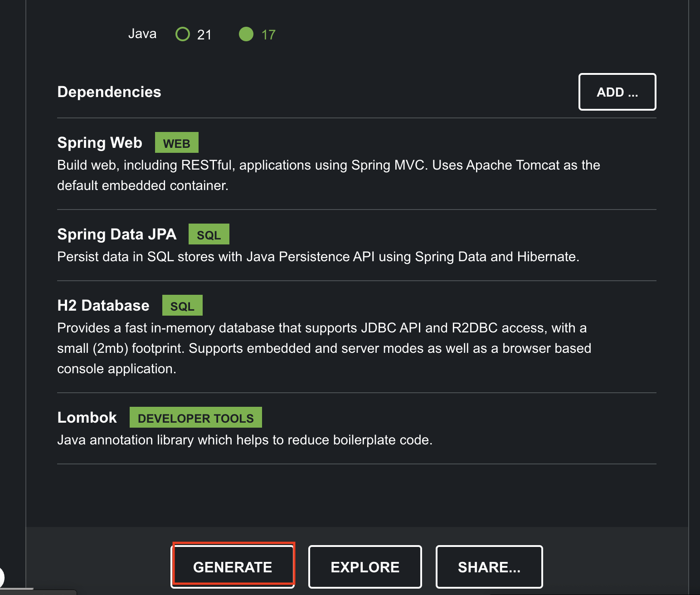Click the Dependencies section heading
The image size is (700, 595).
109,92
